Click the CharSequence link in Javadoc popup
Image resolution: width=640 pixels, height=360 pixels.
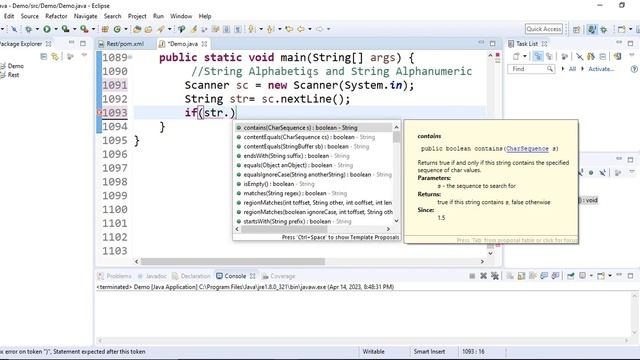pos(527,149)
